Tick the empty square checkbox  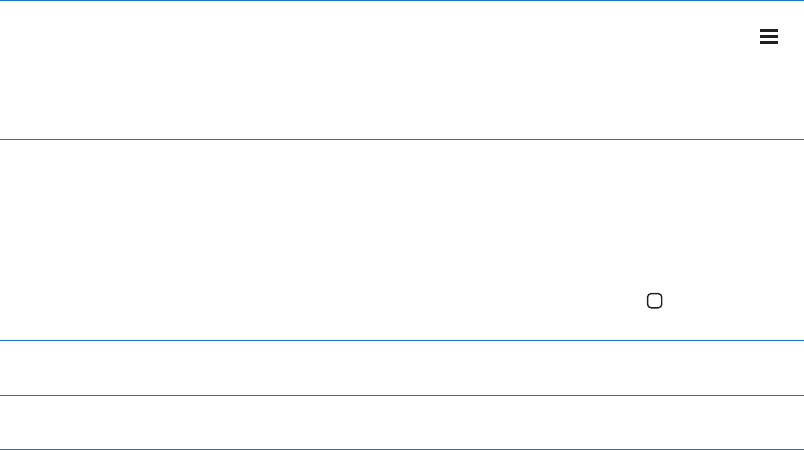pos(654,301)
